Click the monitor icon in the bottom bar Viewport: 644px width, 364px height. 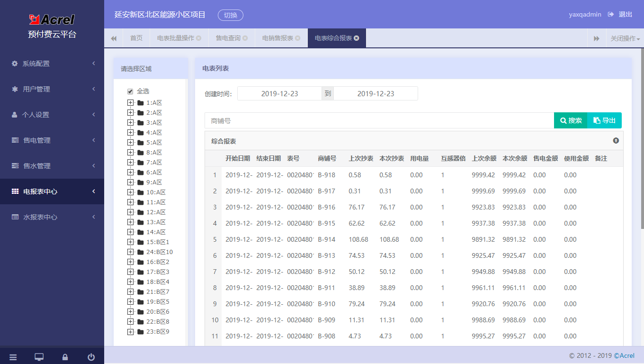39,357
